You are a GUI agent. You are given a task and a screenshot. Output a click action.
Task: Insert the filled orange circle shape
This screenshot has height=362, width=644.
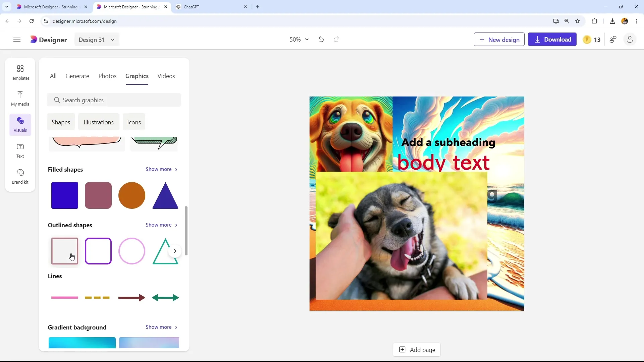(132, 195)
